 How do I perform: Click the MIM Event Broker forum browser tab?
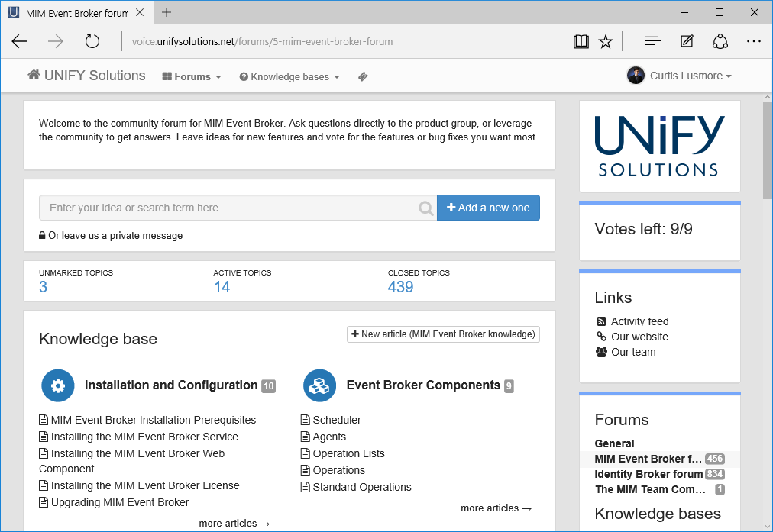pos(77,12)
